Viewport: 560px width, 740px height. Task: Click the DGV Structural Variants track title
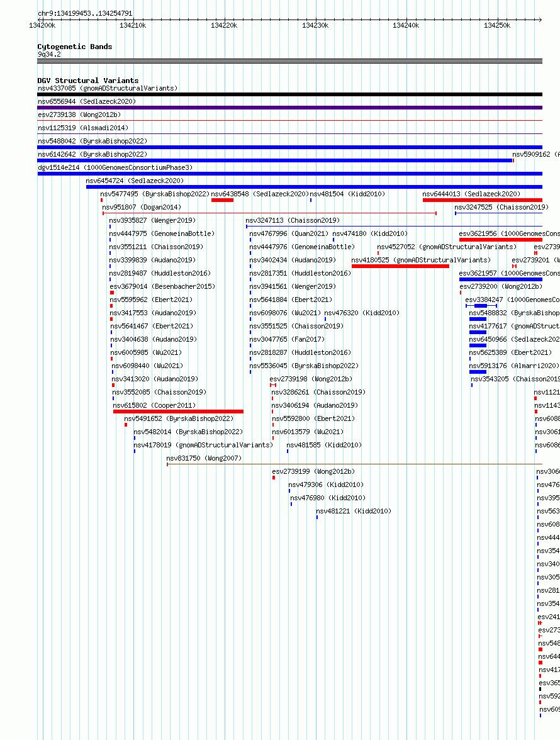88,81
